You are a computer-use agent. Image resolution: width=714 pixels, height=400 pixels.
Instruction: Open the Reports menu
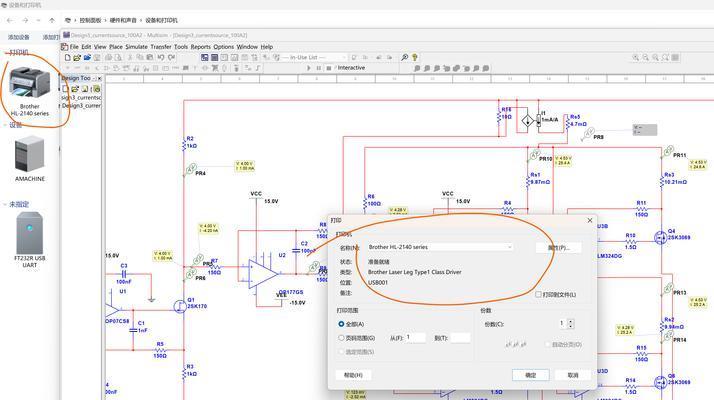pyautogui.click(x=200, y=46)
